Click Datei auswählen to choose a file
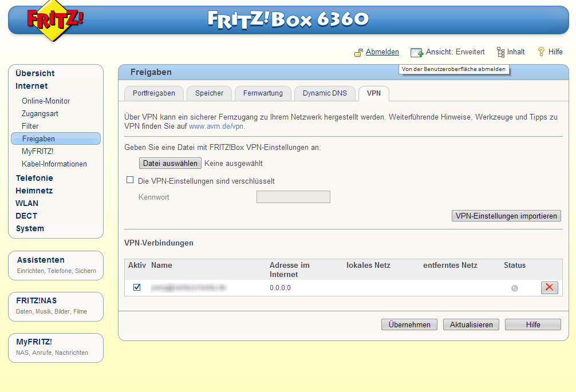Screen dimensions: 576x392 coord(170,163)
